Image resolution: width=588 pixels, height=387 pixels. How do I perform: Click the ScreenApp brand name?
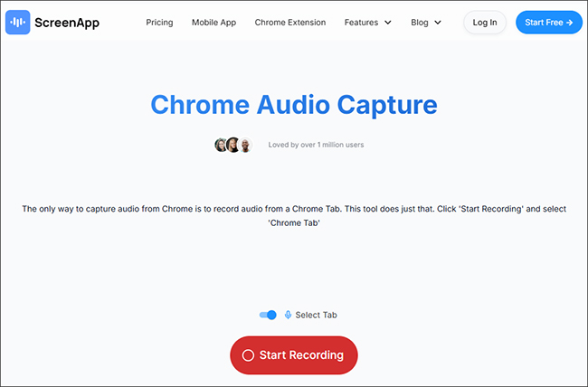click(x=67, y=23)
